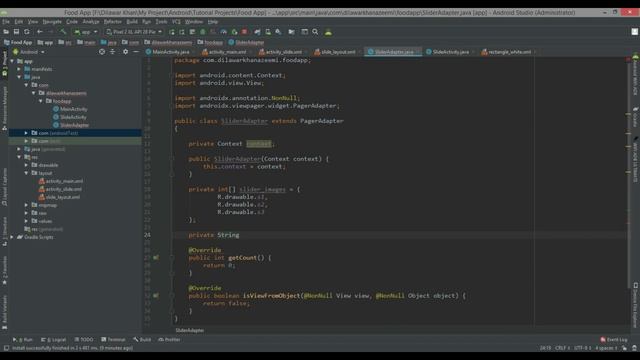Open the TODO tool window
Image resolution: width=640 pixels, height=360 pixels.
pos(84,340)
